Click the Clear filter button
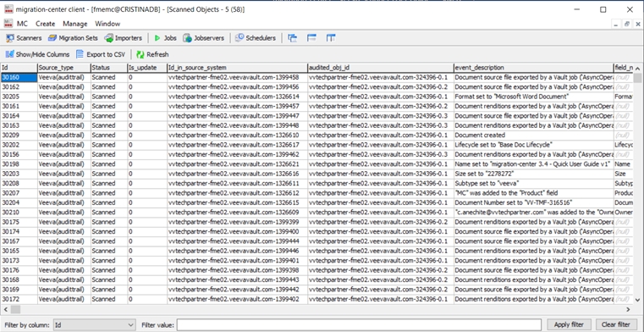644x332 pixels. [616, 325]
